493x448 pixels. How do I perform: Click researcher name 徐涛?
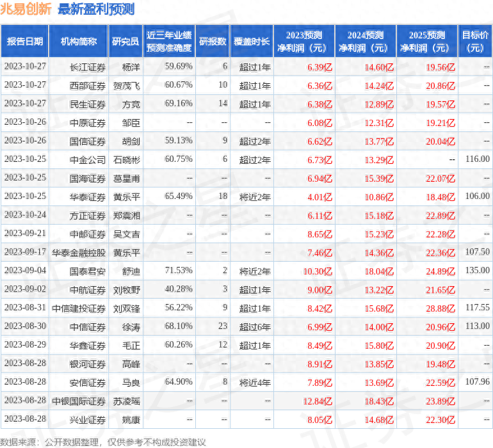[131, 327]
